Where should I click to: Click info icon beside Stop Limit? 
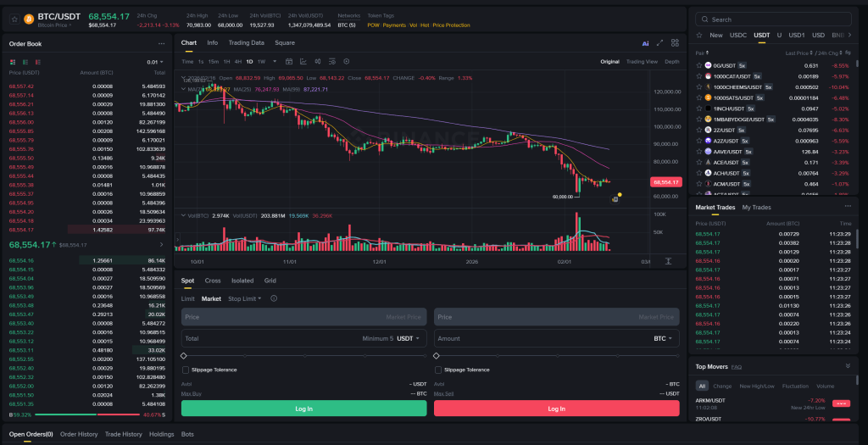coord(274,298)
